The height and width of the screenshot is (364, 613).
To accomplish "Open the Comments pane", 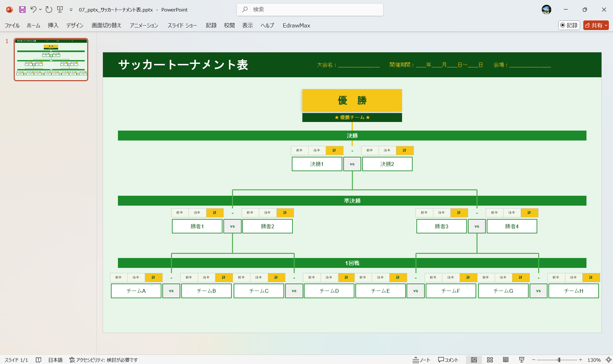I will (447, 360).
